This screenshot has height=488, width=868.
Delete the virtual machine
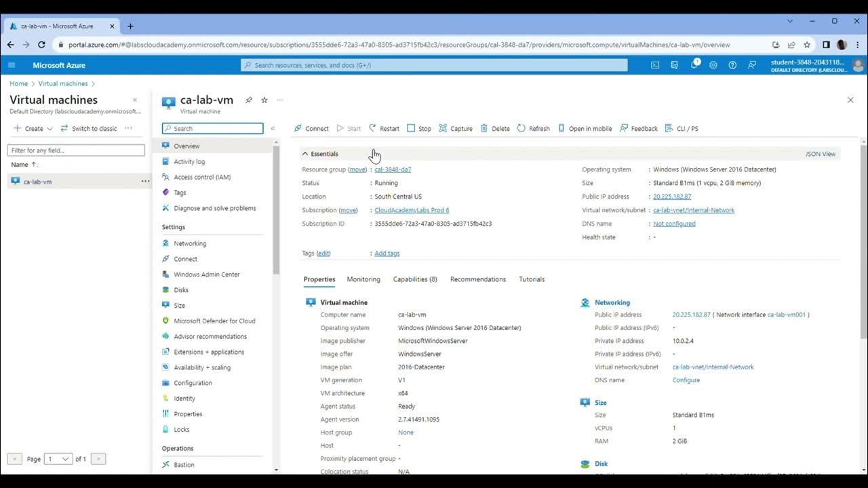(495, 128)
